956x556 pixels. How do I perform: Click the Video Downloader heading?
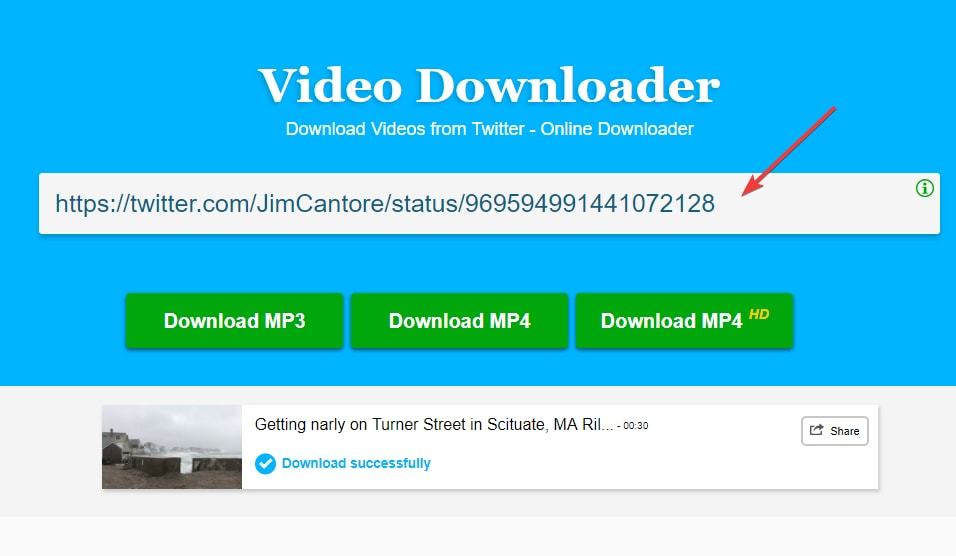point(489,85)
